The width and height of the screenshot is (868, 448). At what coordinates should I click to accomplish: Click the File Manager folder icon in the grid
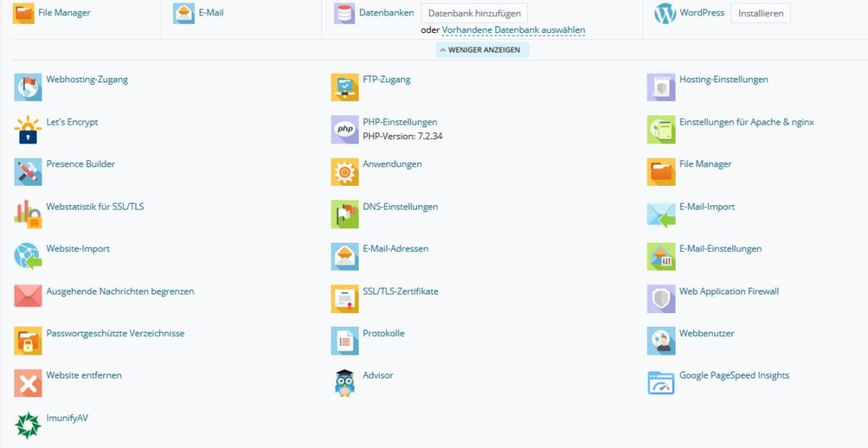661,172
